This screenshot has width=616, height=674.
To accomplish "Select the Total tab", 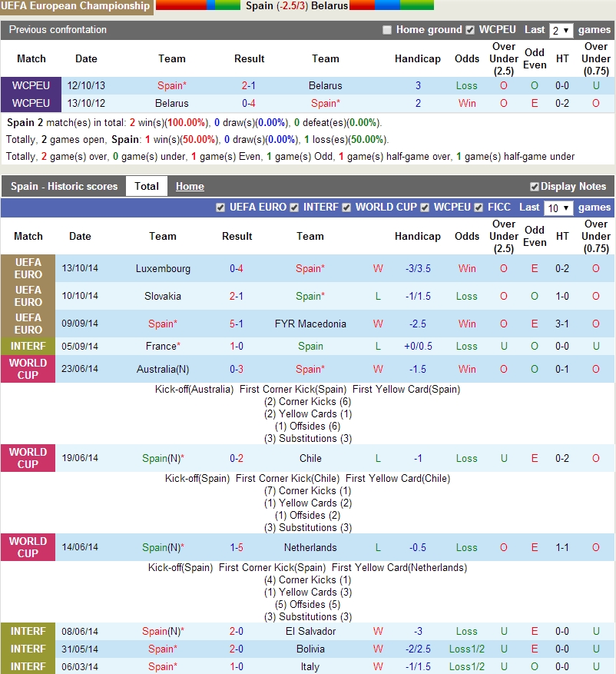I will click(147, 187).
